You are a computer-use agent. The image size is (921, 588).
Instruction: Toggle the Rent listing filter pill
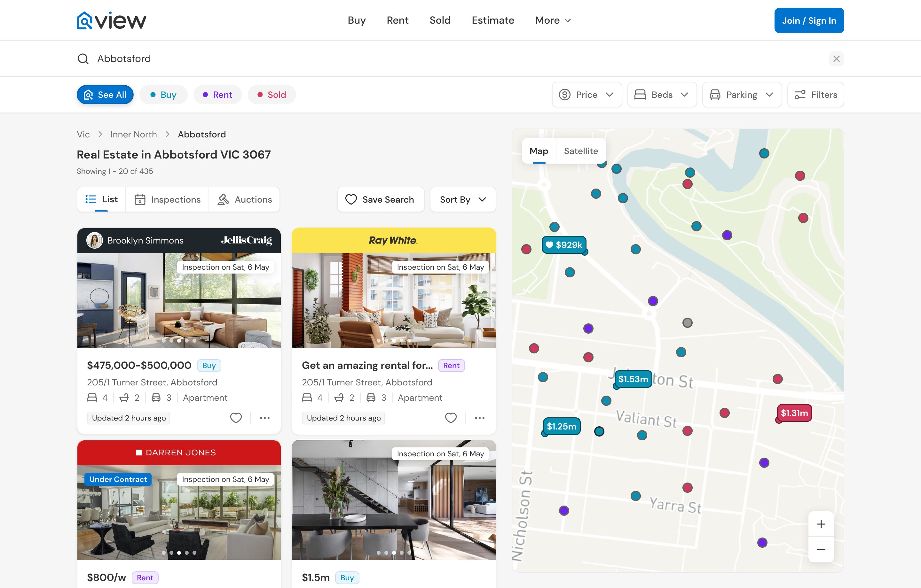[217, 95]
